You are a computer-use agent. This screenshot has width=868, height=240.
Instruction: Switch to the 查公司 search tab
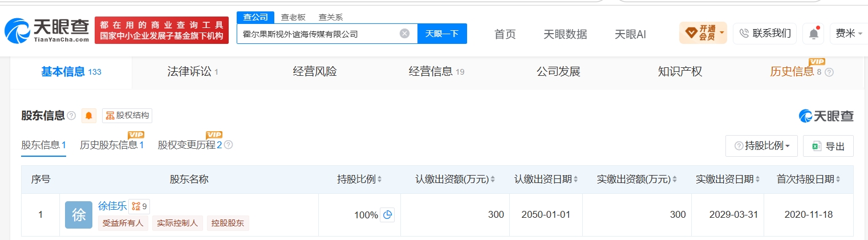[255, 17]
